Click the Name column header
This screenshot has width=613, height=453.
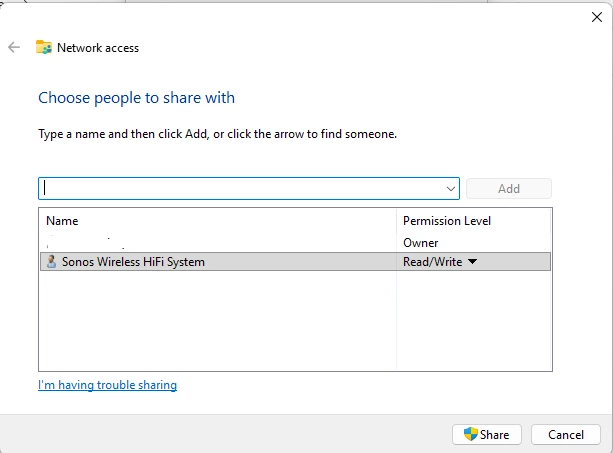coord(62,220)
